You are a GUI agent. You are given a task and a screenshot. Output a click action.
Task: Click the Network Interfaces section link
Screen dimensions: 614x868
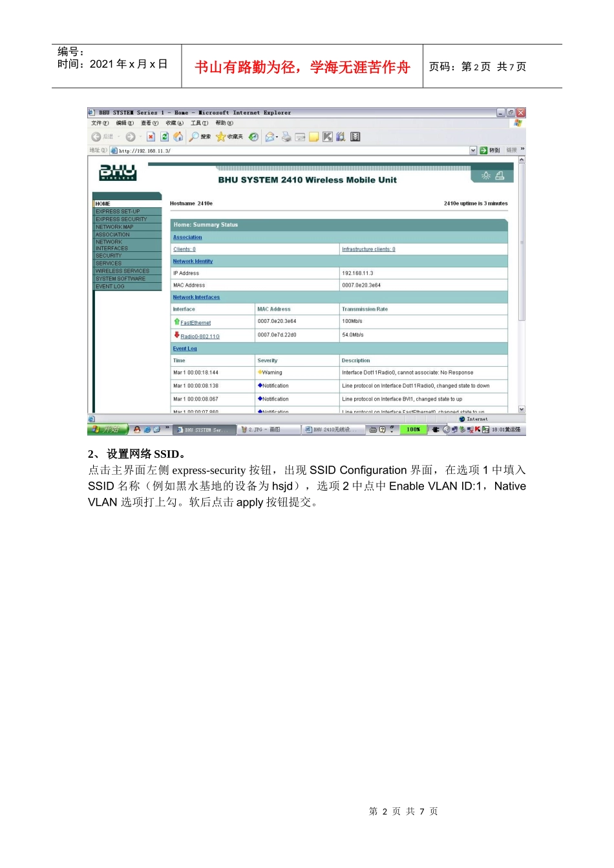point(196,298)
